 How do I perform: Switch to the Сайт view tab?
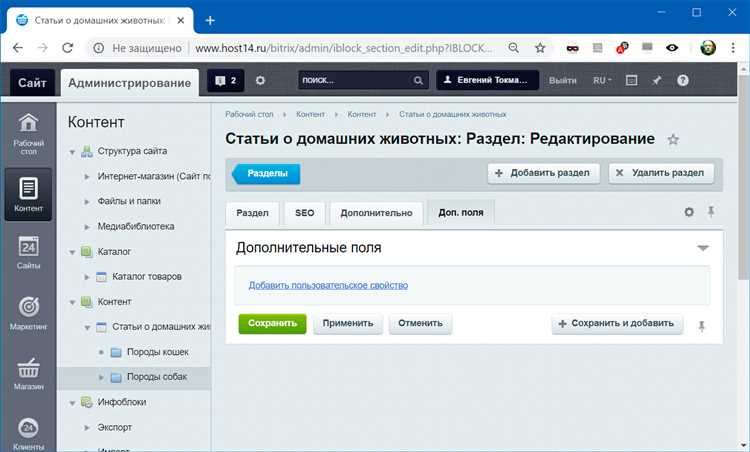point(32,83)
